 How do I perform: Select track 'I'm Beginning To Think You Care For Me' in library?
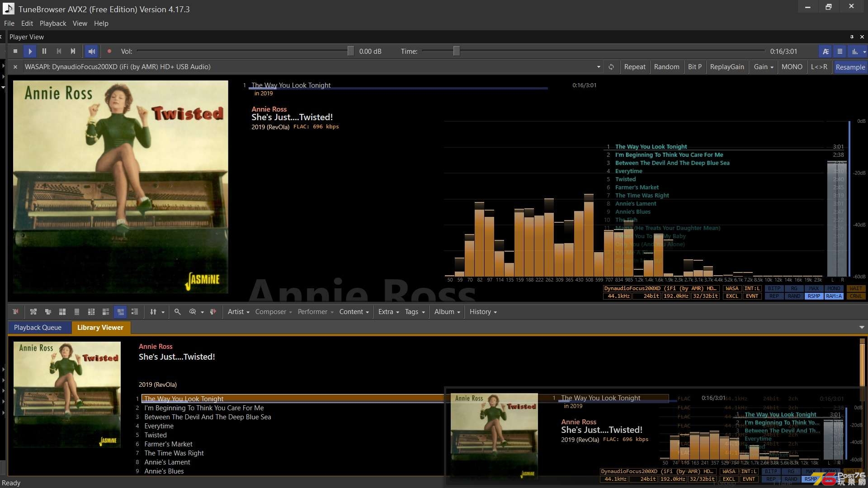point(204,408)
